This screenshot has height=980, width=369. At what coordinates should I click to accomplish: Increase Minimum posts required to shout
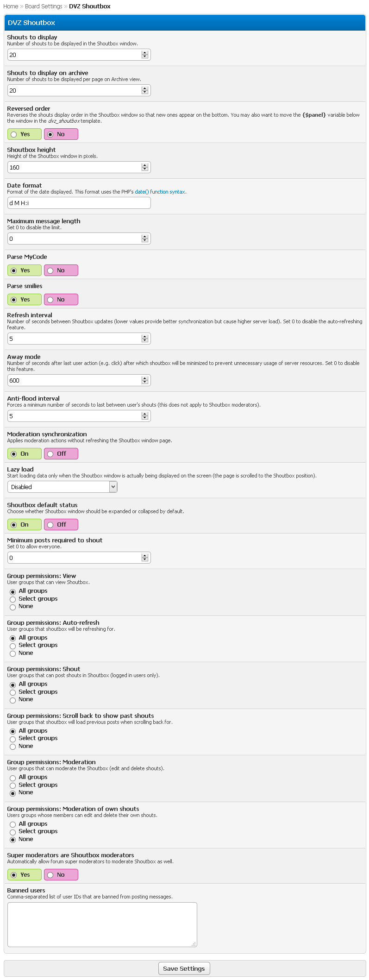point(145,556)
